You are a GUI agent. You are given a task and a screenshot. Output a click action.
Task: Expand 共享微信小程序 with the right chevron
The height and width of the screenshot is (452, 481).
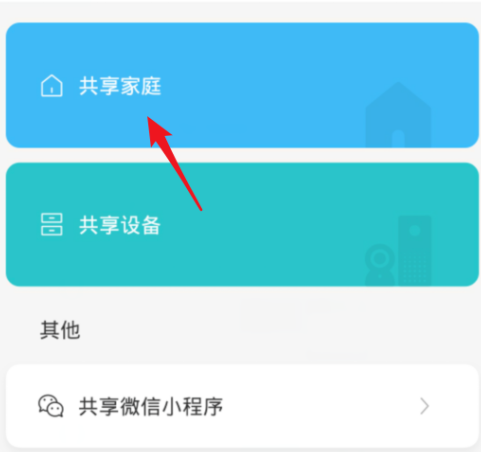coord(424,406)
